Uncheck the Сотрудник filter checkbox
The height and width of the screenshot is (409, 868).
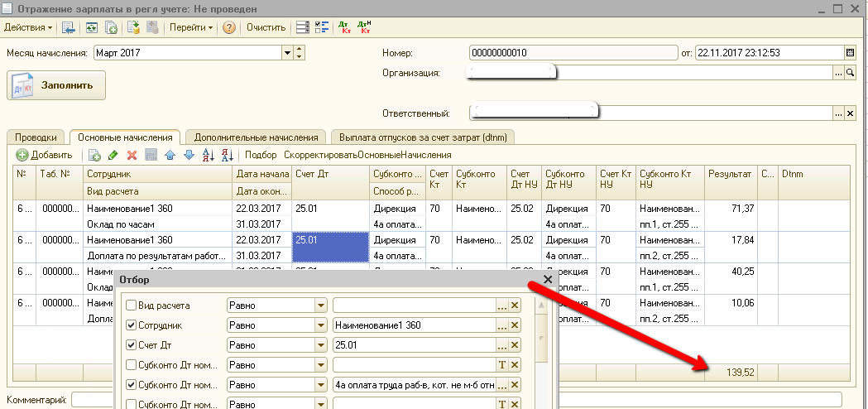[132, 325]
